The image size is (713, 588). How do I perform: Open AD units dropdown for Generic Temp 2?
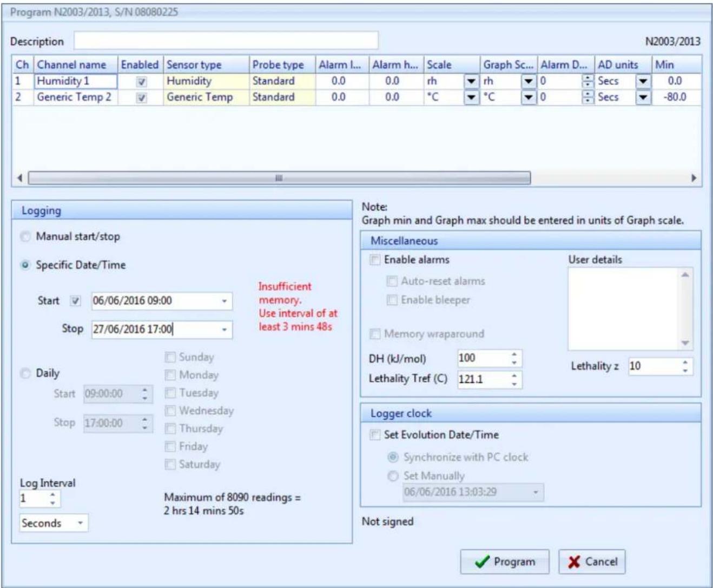click(x=643, y=98)
